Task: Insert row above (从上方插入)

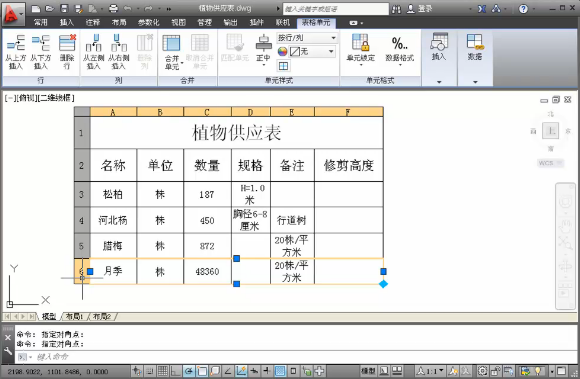Action: click(x=16, y=52)
